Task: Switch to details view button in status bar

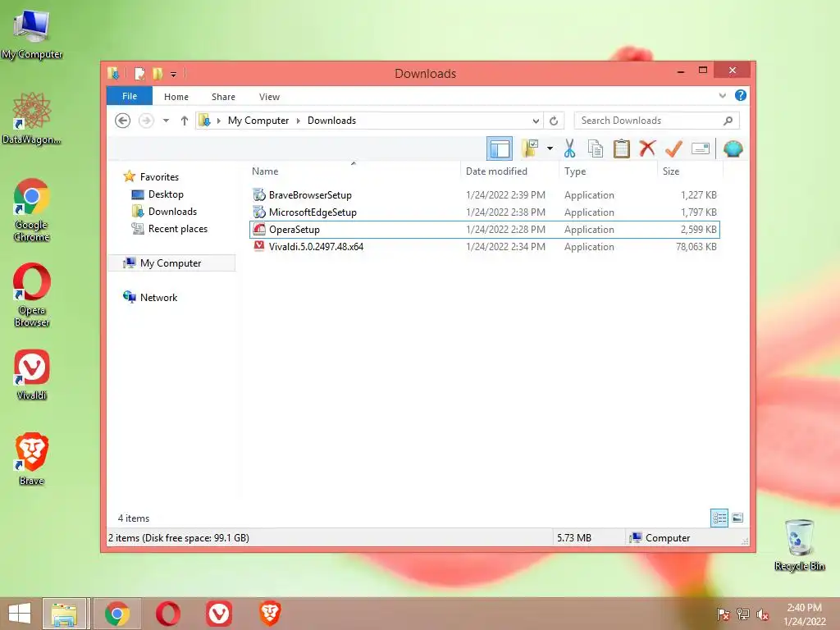Action: pyautogui.click(x=719, y=518)
